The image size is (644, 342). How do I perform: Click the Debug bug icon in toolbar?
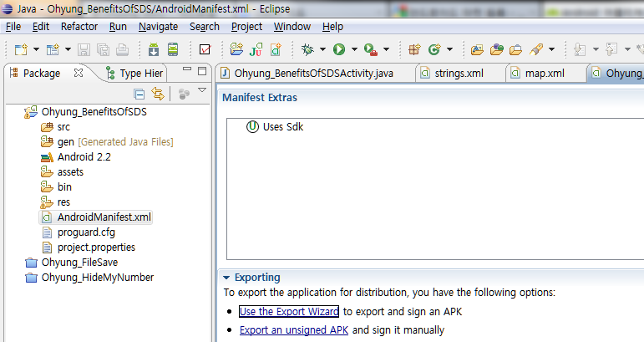click(307, 50)
